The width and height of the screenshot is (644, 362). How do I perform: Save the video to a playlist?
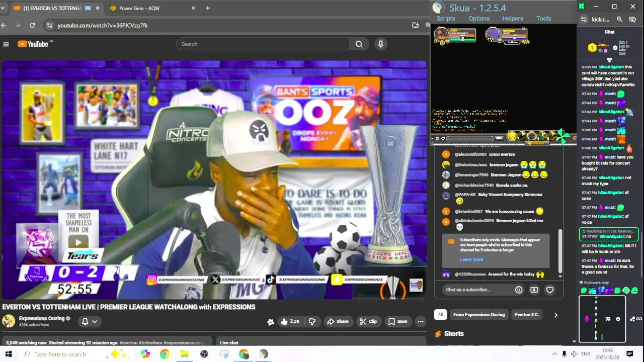[397, 322]
